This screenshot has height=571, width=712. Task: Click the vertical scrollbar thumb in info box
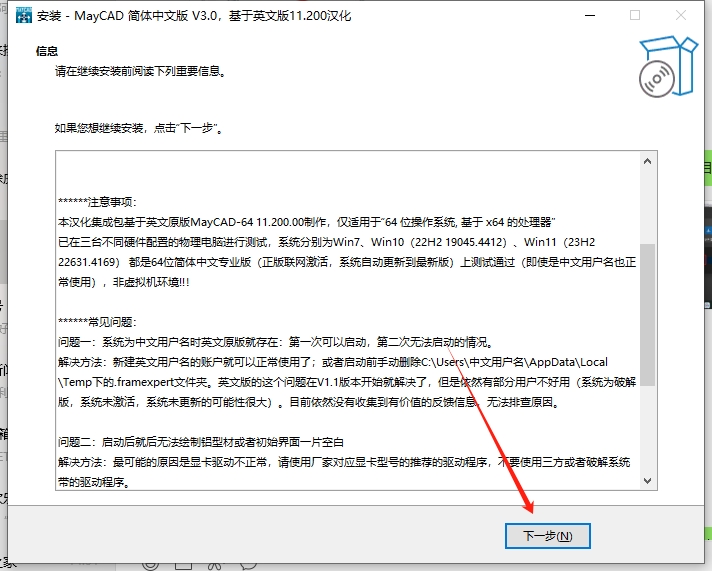point(648,315)
